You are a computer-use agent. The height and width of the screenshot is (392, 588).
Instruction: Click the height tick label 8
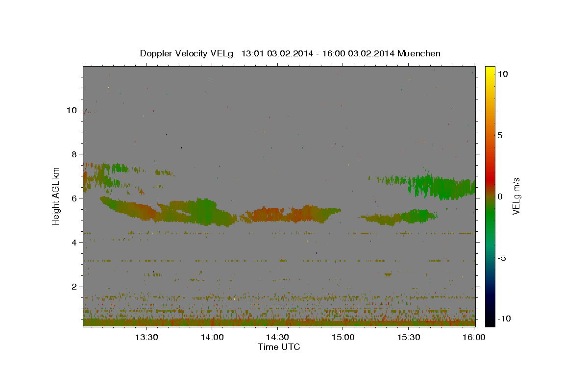coord(74,154)
